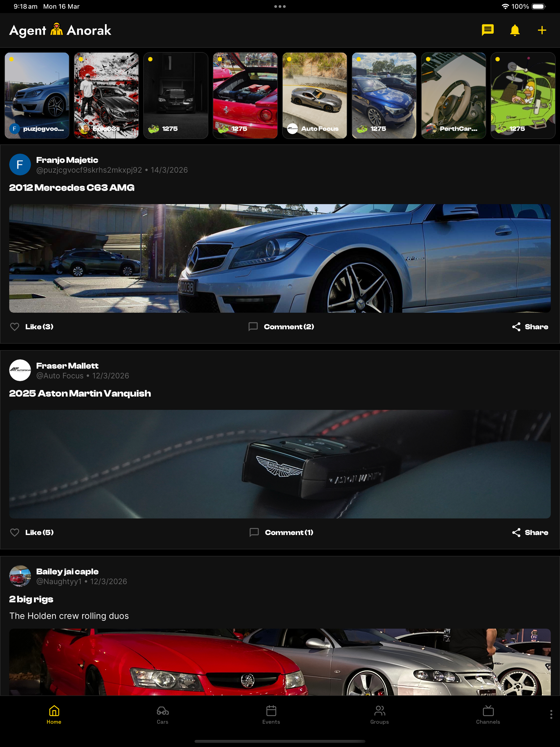Image resolution: width=560 pixels, height=747 pixels.
Task: Click the battery status icon
Action: [539, 7]
